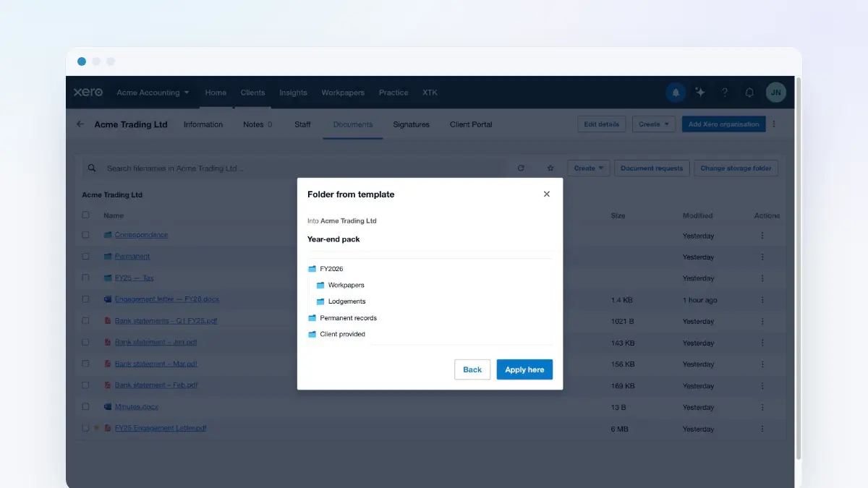Switch to the Information tab

click(x=203, y=124)
